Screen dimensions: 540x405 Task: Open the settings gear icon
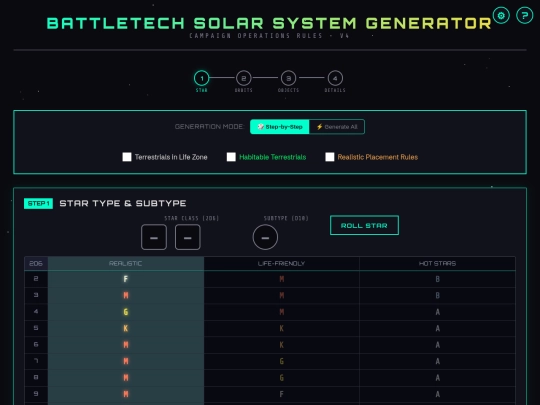(501, 15)
